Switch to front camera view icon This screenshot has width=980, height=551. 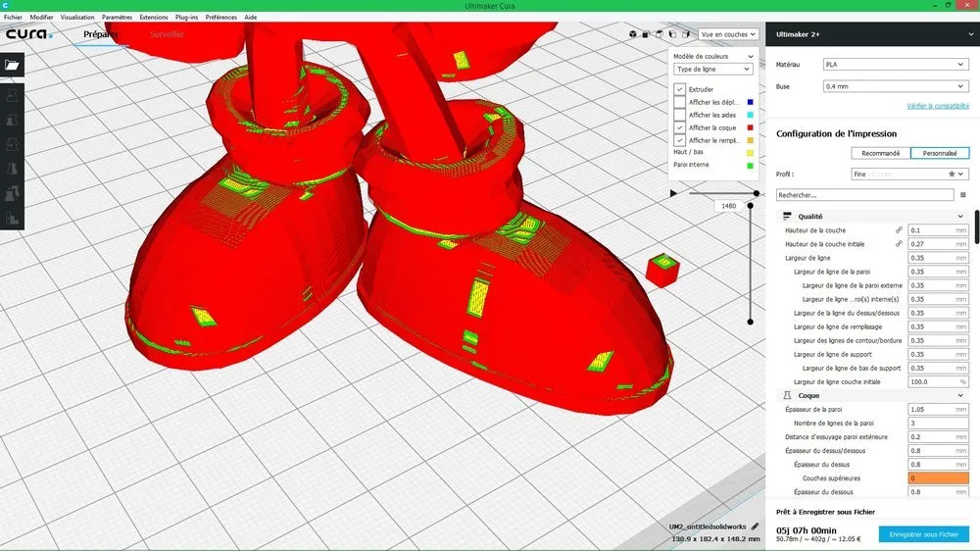coord(646,34)
